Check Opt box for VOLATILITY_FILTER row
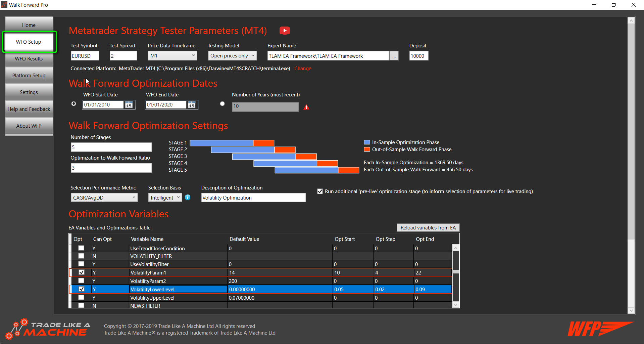 pyautogui.click(x=81, y=256)
